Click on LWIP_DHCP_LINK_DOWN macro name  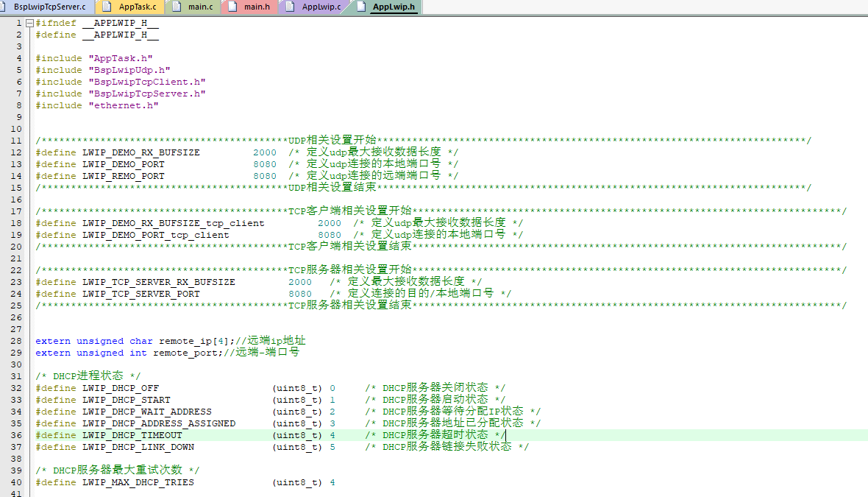138,447
